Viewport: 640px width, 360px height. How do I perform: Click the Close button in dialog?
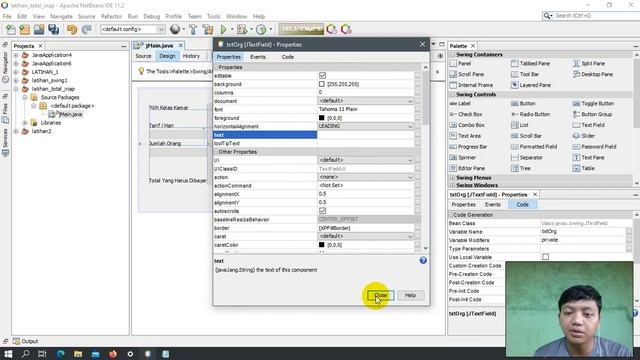click(380, 296)
